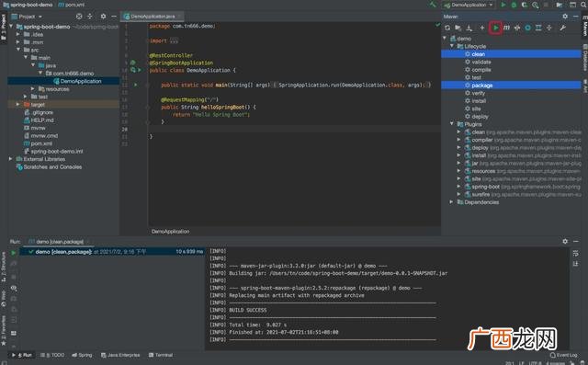Show Maven dependencies diagram icon
Screen dimensions: 588x365
point(538,28)
